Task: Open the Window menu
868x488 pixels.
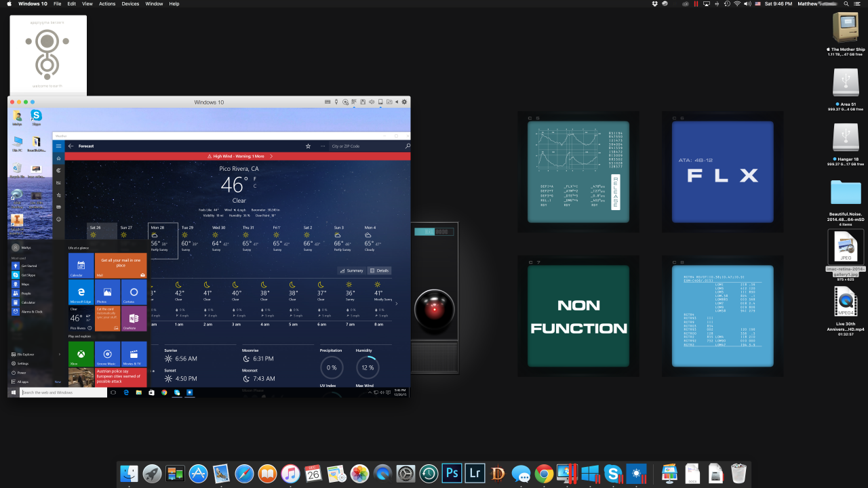Action: [x=154, y=4]
